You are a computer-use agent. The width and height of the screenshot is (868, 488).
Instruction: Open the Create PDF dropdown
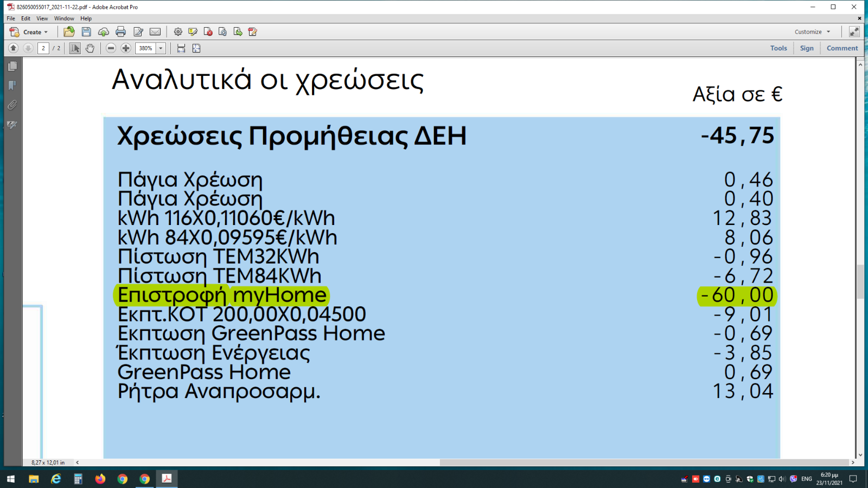(29, 32)
